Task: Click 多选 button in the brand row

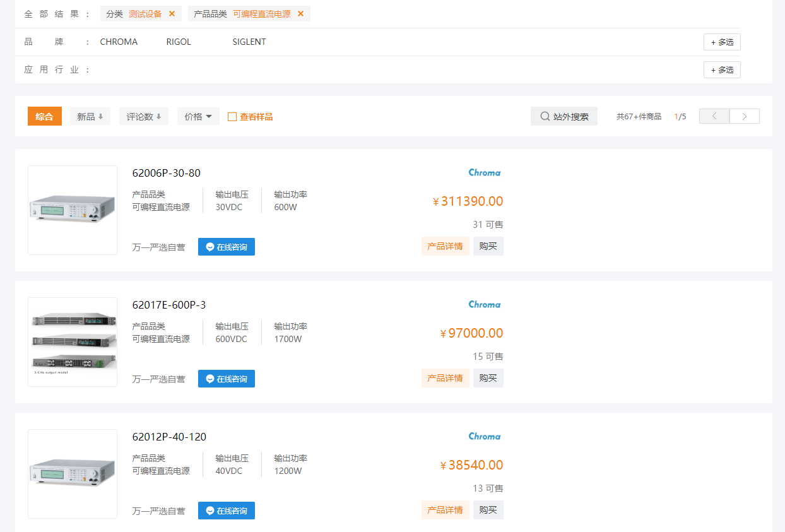Action: click(x=722, y=42)
